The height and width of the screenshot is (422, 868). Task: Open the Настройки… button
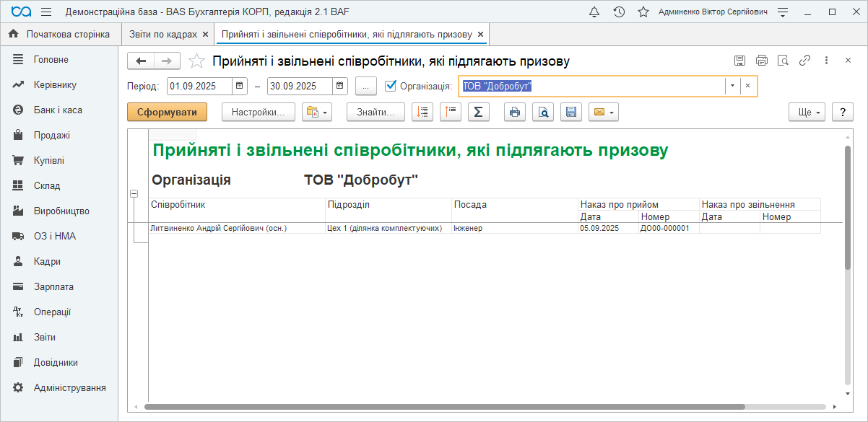[x=259, y=112]
